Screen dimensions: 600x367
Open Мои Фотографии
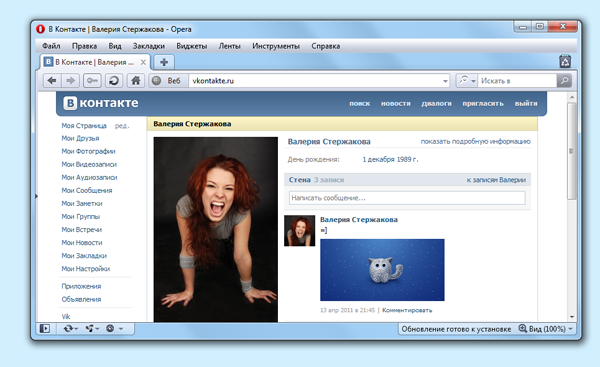click(x=88, y=151)
